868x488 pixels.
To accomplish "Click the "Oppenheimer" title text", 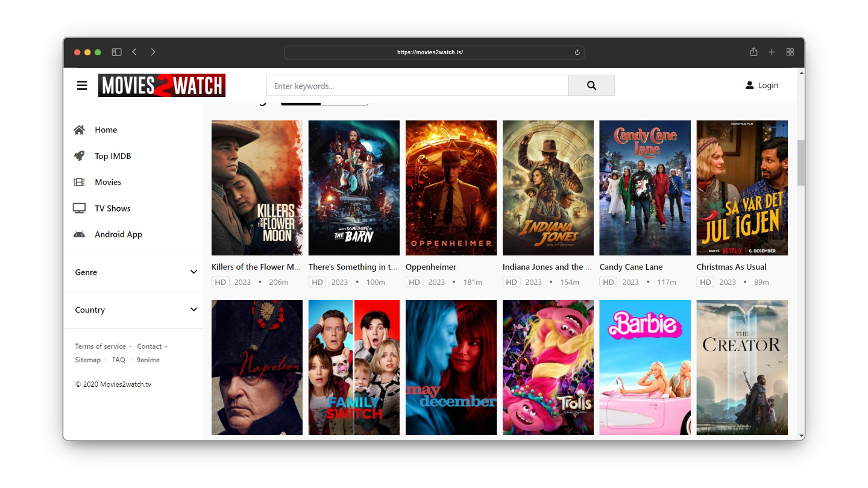I will pyautogui.click(x=431, y=267).
